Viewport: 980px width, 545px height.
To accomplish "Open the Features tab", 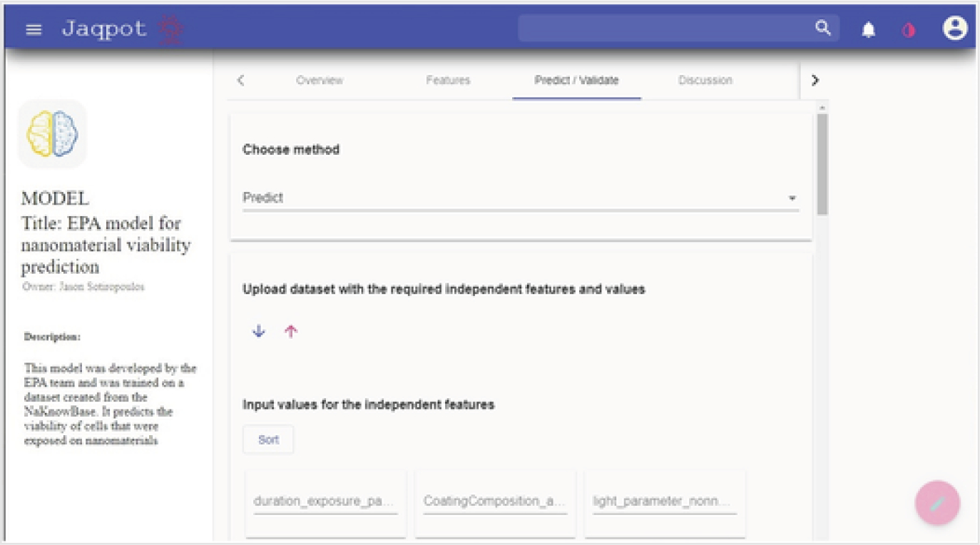I will (x=448, y=81).
